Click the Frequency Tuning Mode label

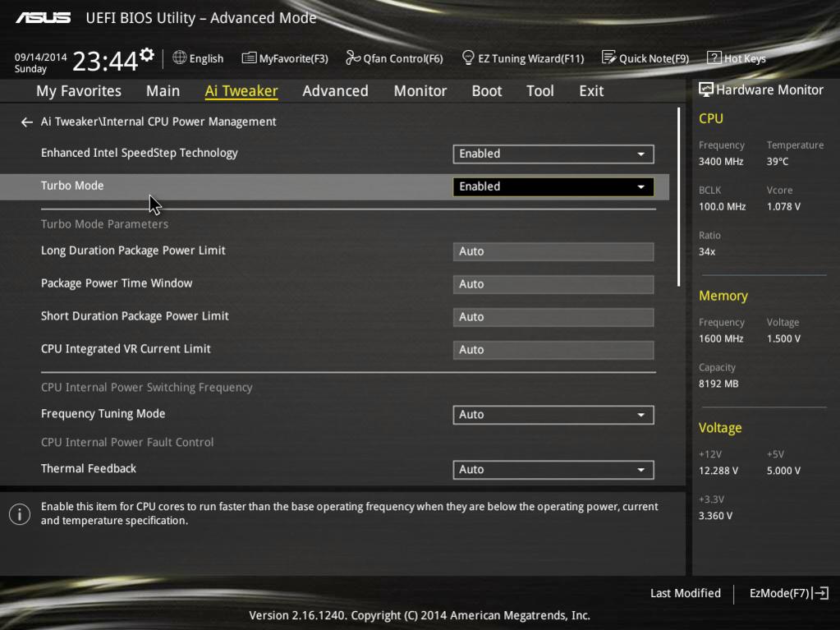coord(103,414)
